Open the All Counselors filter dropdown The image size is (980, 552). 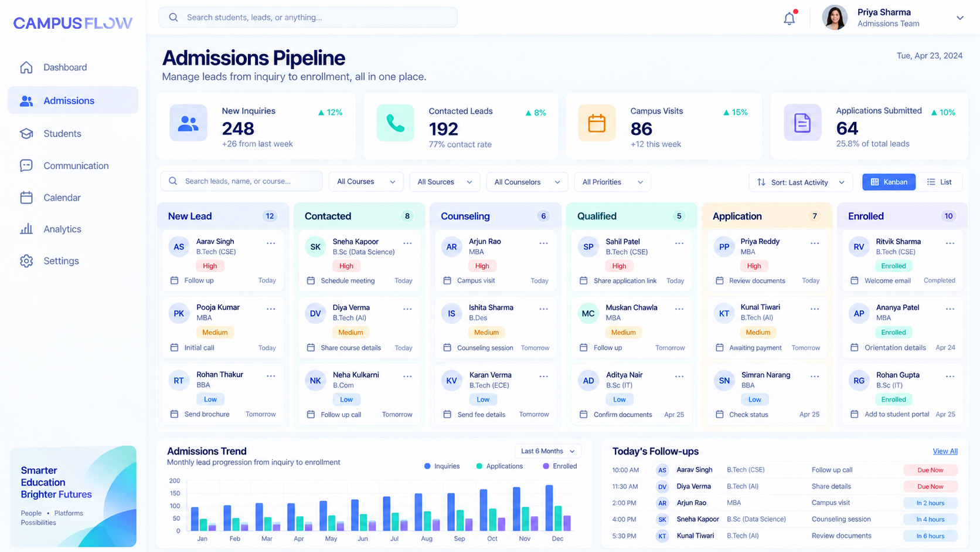pyautogui.click(x=528, y=182)
